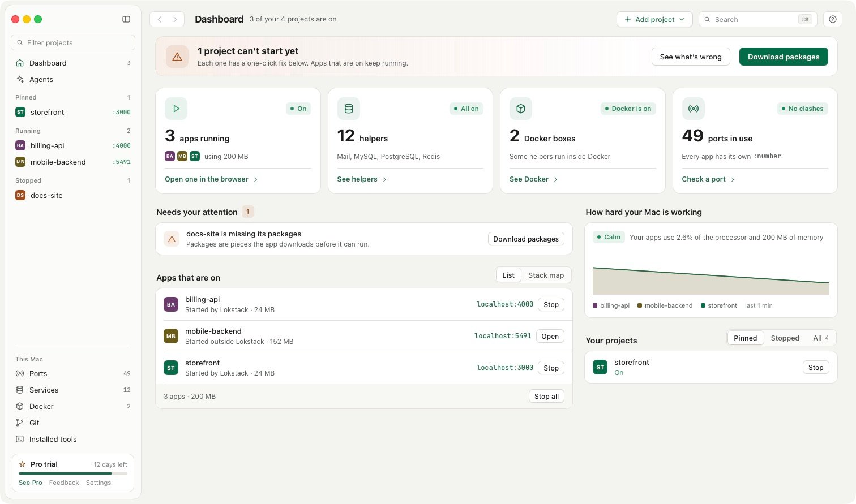
Task: Go back with the left arrow
Action: point(160,19)
